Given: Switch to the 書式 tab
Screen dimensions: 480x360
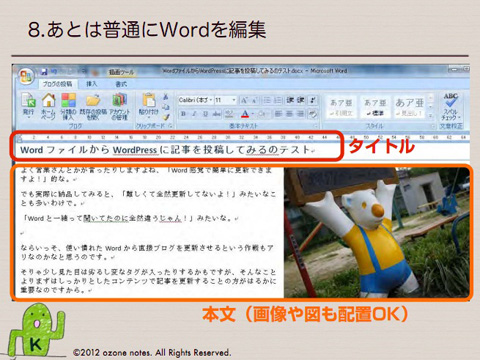Looking at the screenshot, I should click(121, 84).
